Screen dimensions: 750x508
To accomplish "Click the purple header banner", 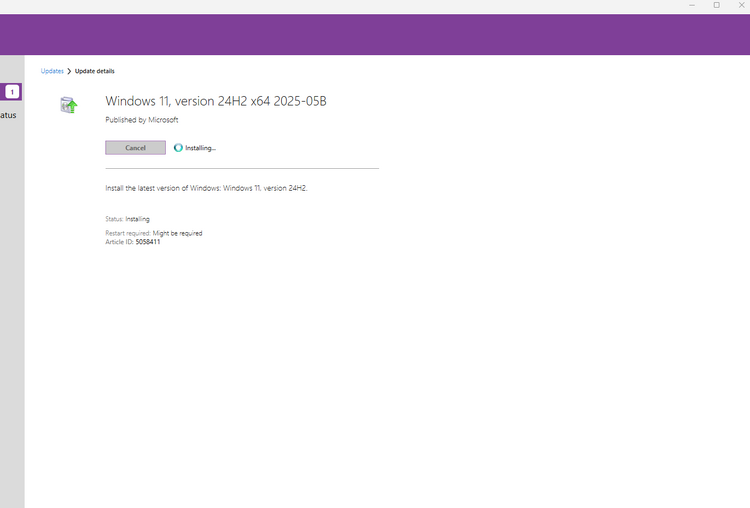I will click(375, 34).
